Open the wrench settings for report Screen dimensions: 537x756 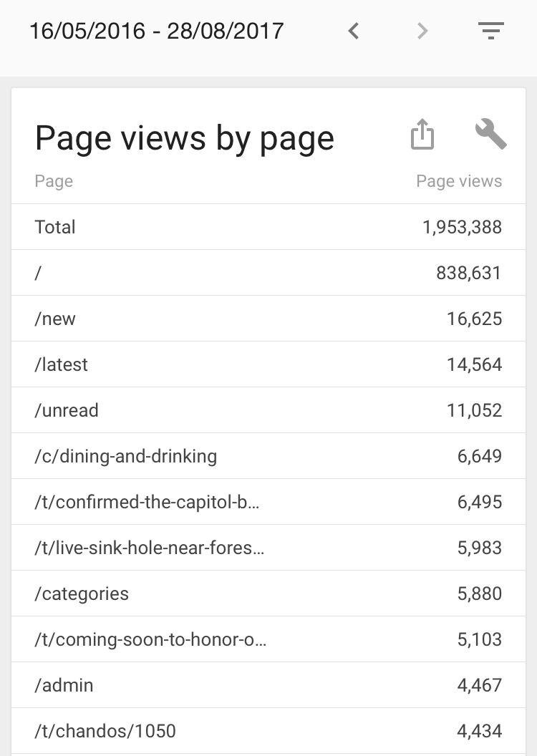click(490, 135)
